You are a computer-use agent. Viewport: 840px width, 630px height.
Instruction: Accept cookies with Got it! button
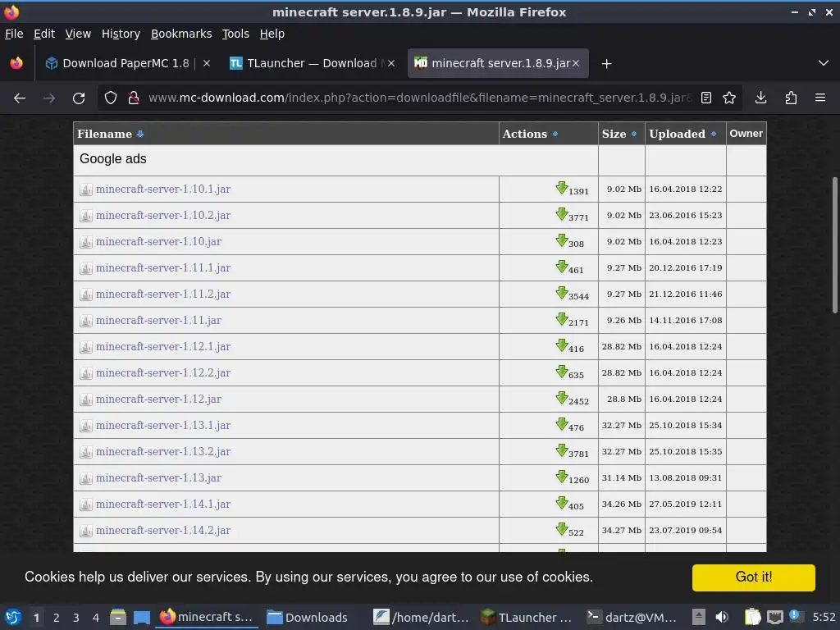[753, 577]
